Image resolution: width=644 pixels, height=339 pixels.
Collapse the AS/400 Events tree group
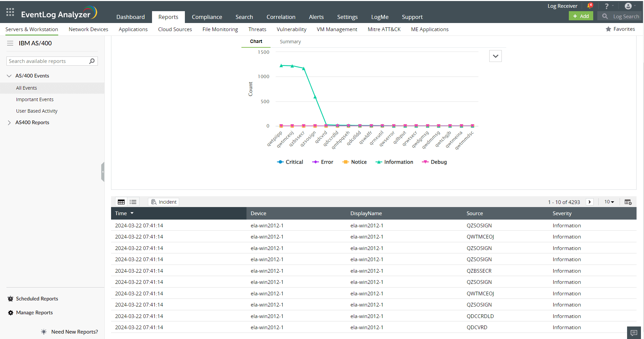(x=9, y=76)
